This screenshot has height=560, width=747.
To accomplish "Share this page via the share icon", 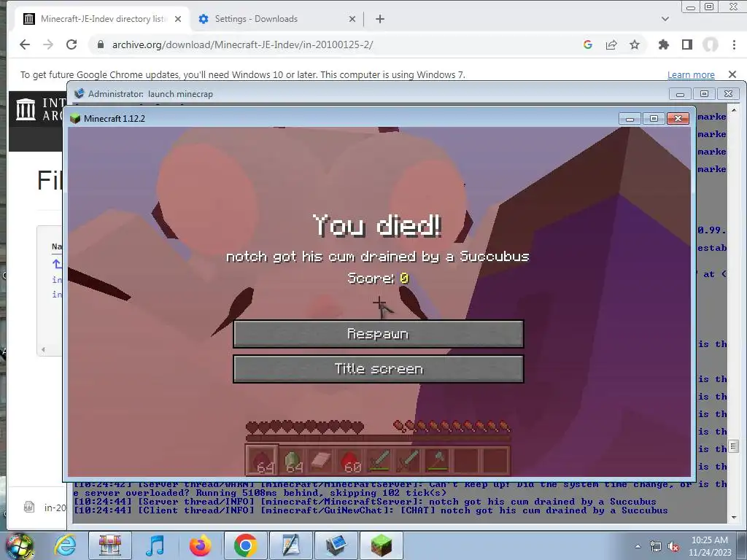I will click(611, 44).
